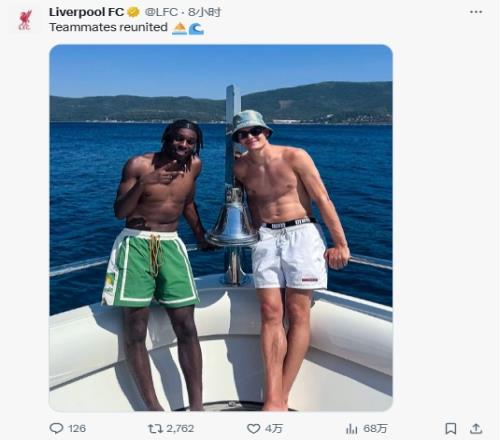Screen dimensions: 500x440
Task: Click the 4万 likes count
Action: coord(274,429)
